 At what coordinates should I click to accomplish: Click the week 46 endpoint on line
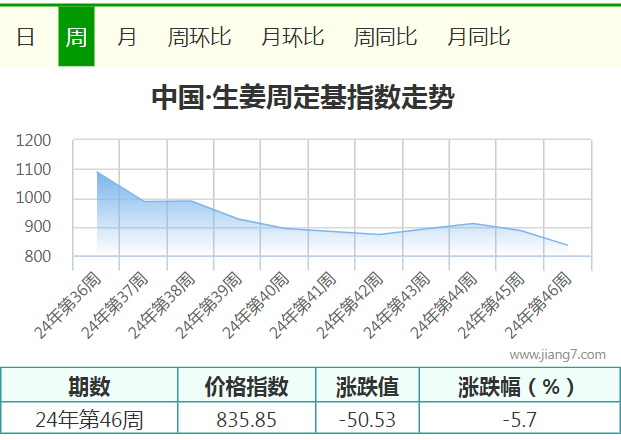(568, 245)
